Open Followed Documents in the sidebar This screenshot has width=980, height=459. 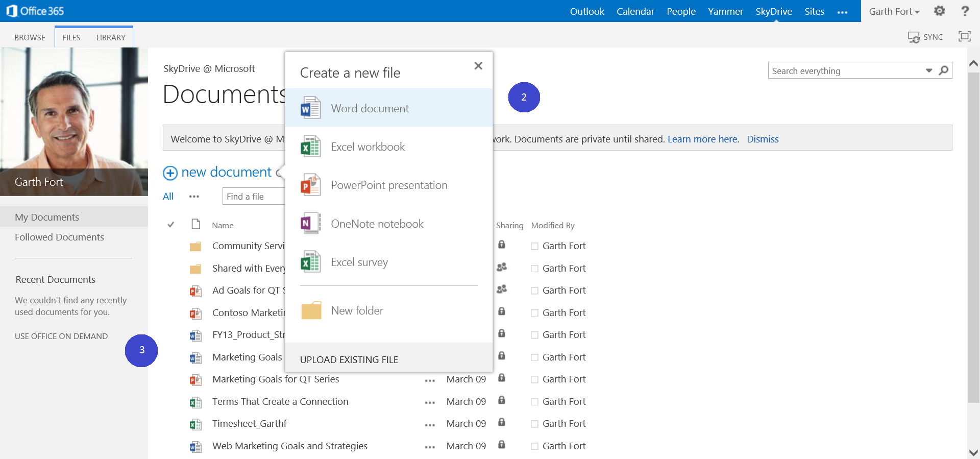pos(59,237)
